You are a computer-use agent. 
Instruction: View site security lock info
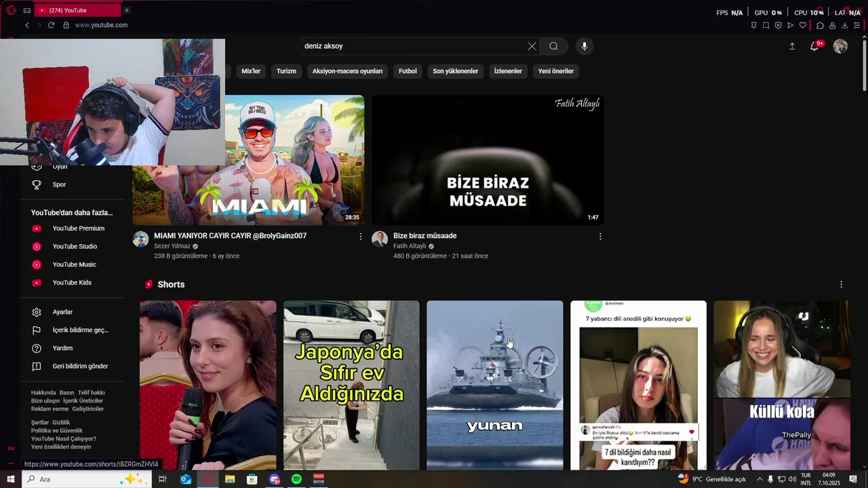(x=66, y=25)
